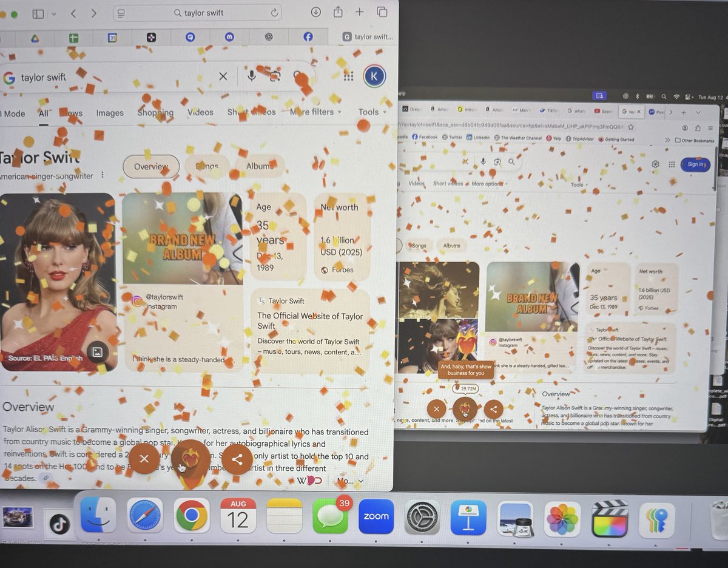728x568 pixels.
Task: Expand the 'Mo...' dropdown under Overview
Action: [x=351, y=481]
